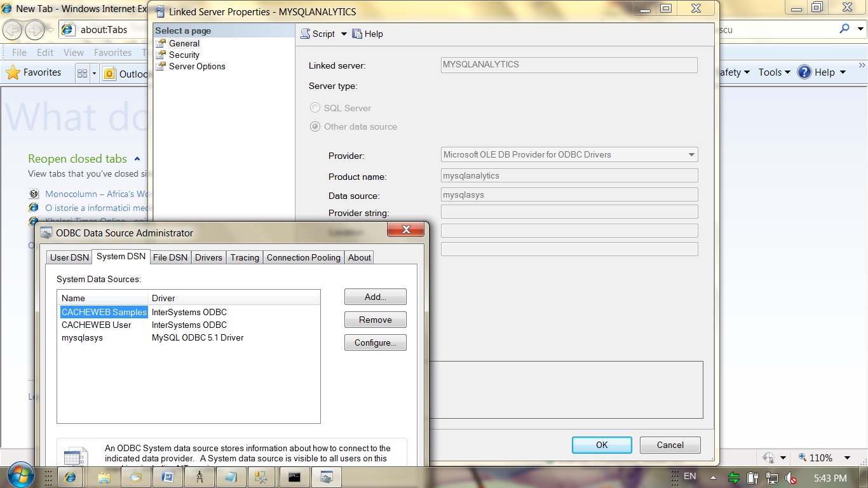Screen dimensions: 868x488
Task: Select the mysqlasys data source row
Action: coord(189,337)
